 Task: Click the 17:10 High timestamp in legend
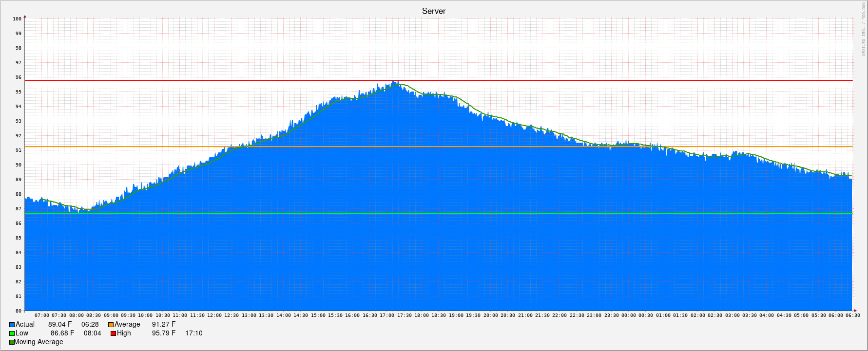pyautogui.click(x=193, y=333)
